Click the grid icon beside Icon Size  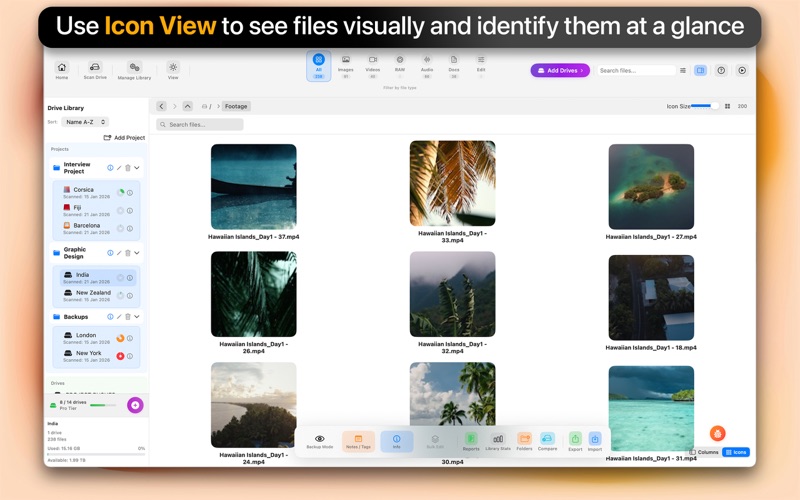click(x=728, y=106)
